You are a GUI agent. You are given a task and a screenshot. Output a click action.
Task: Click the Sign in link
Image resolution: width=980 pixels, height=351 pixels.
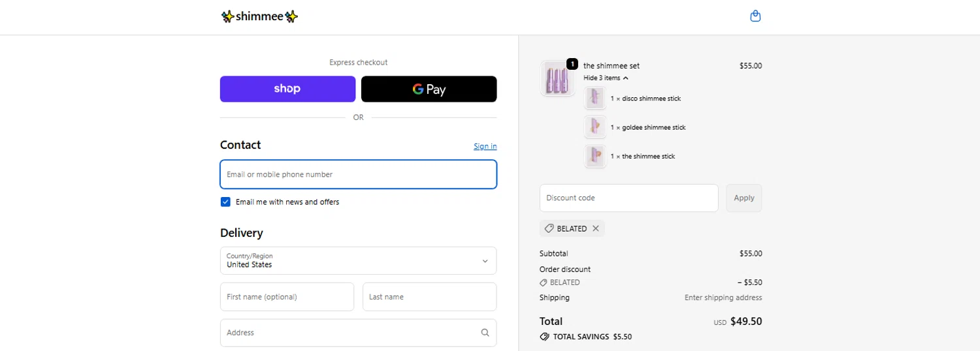pyautogui.click(x=485, y=146)
